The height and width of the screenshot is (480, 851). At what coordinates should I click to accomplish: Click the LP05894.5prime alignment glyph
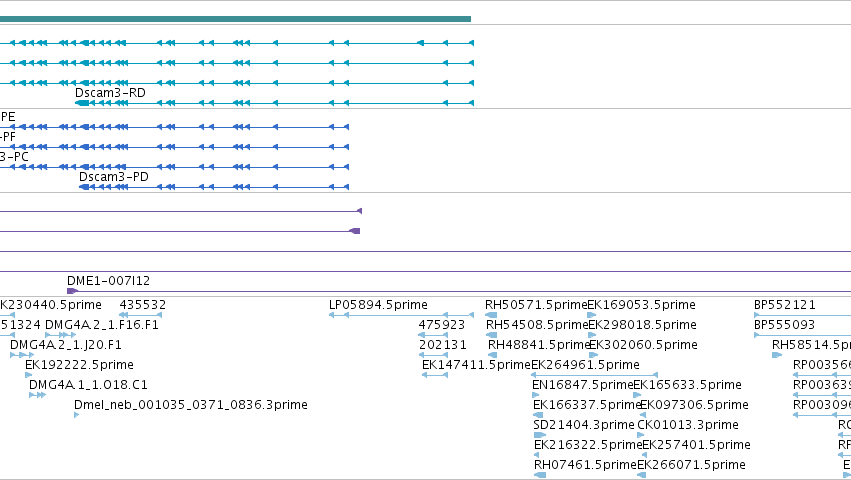402,315
